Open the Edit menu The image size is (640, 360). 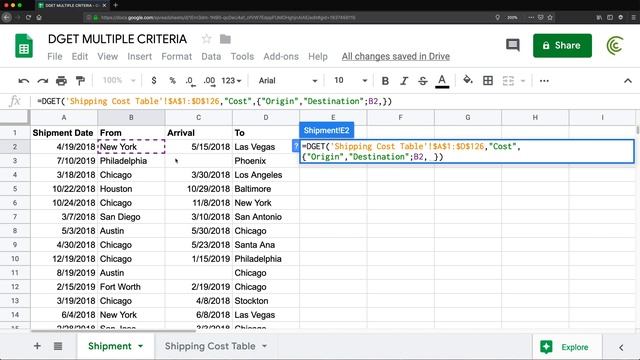click(x=80, y=56)
